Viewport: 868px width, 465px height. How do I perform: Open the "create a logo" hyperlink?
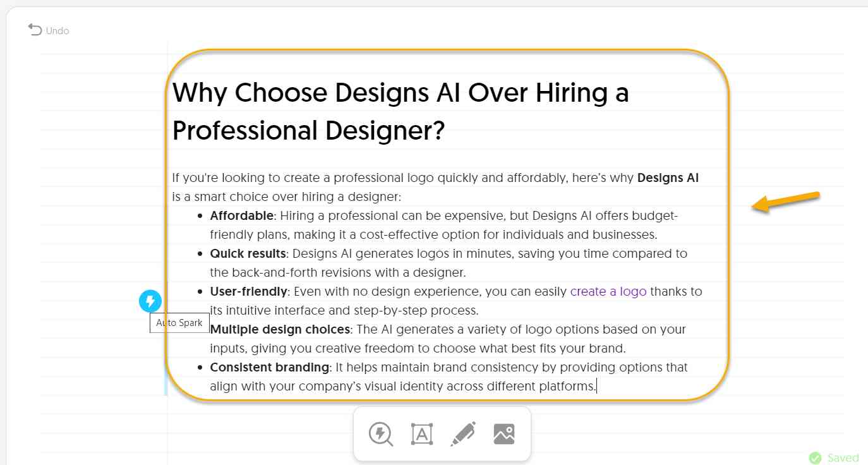click(608, 291)
